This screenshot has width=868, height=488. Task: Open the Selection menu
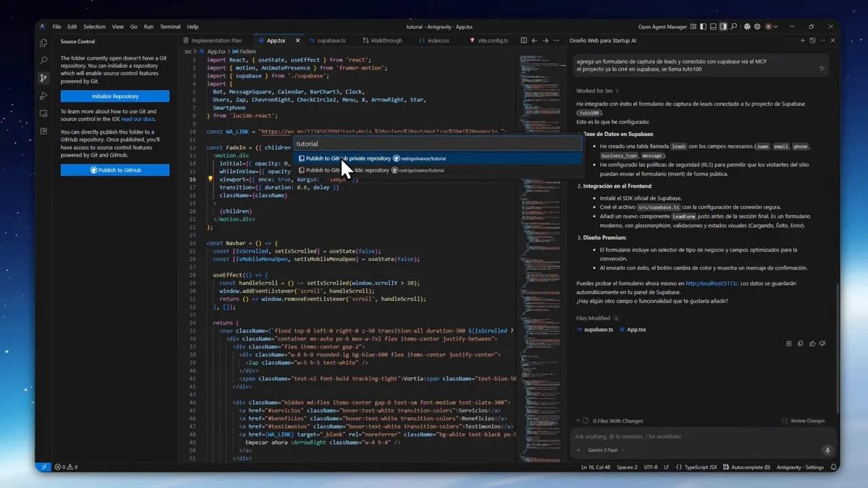94,26
